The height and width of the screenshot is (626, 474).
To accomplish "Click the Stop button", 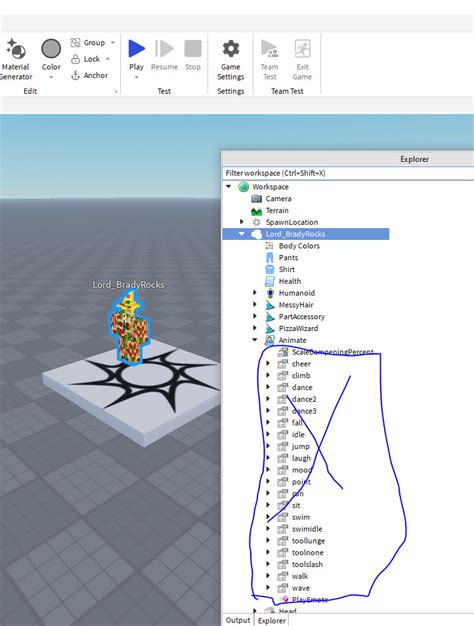I will coord(192,55).
